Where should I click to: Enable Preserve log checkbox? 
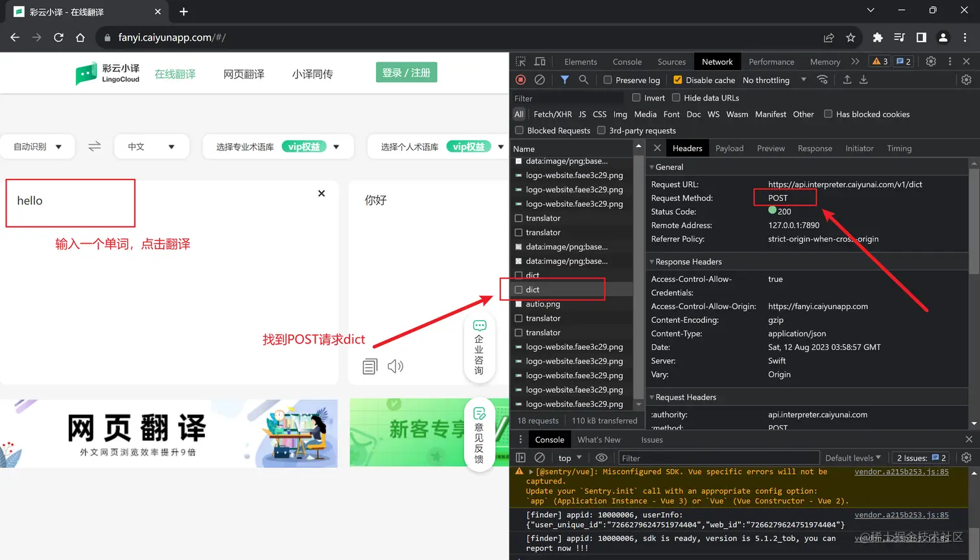607,80
